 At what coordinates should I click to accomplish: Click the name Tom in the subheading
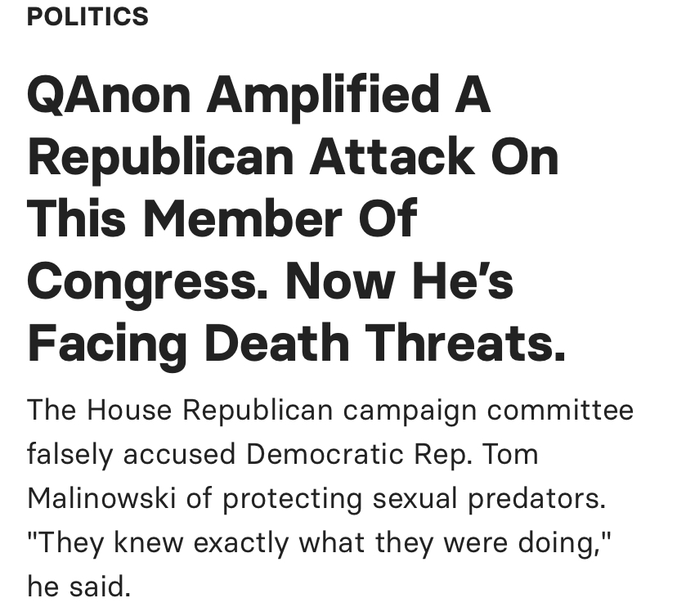point(512,453)
